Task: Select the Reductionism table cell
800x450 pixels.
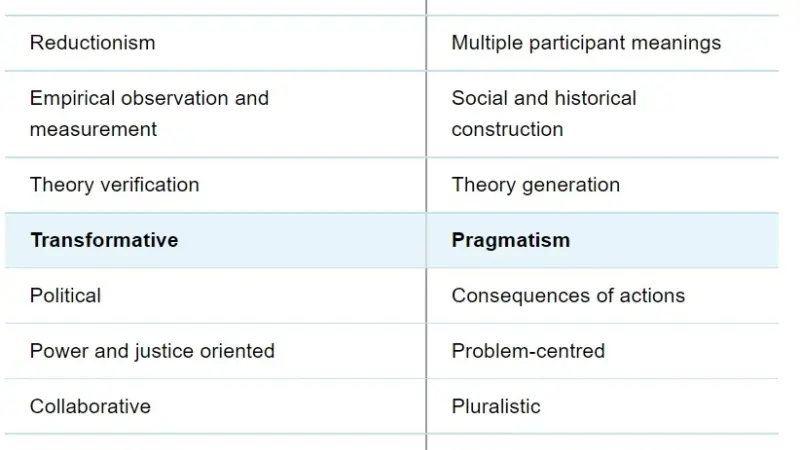Action: (92, 43)
